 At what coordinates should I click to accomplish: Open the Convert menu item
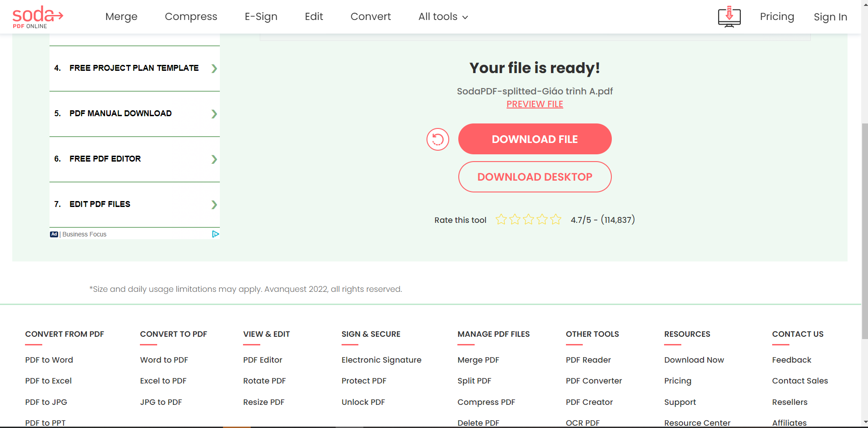[371, 17]
